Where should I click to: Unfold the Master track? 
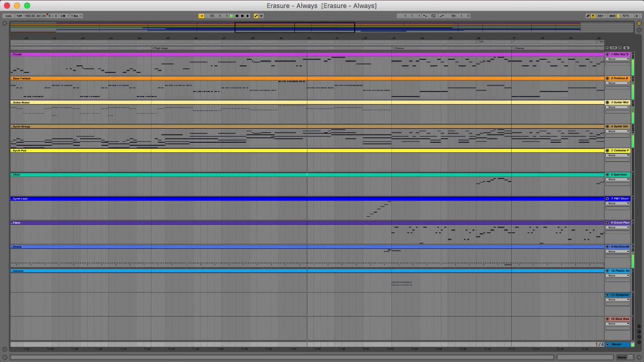tap(607, 344)
